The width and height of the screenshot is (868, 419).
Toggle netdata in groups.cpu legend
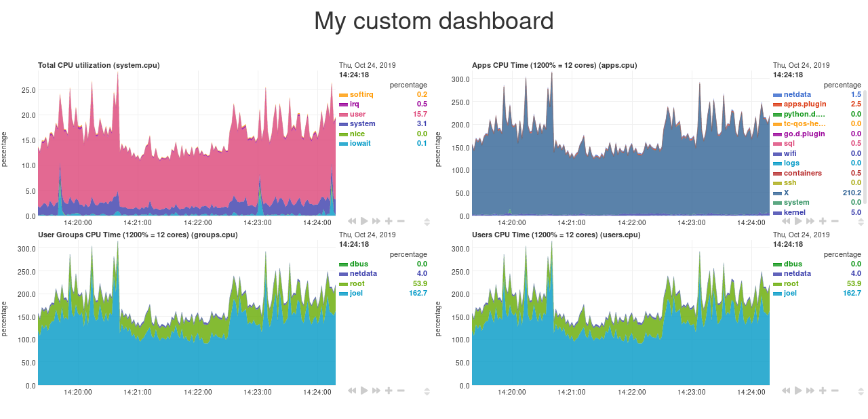(x=363, y=274)
